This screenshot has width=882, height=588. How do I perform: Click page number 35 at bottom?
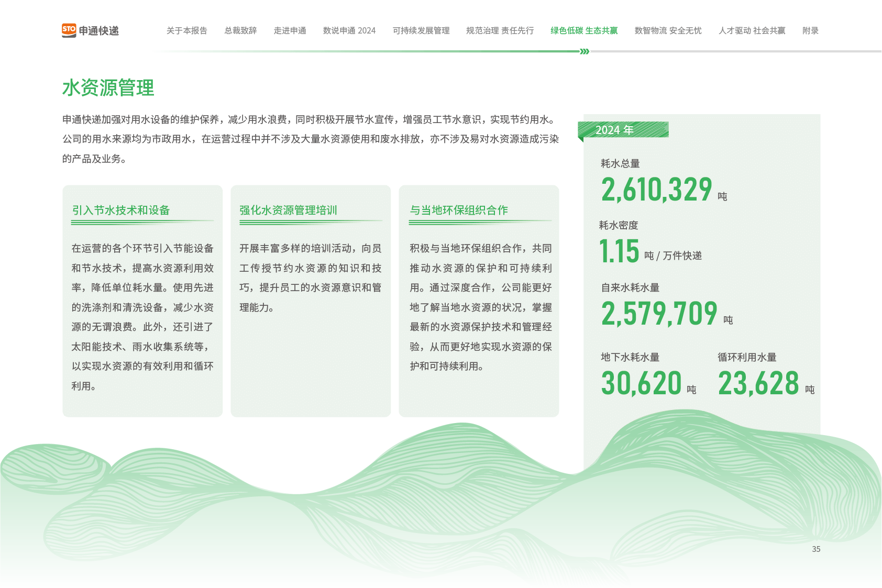point(816,549)
